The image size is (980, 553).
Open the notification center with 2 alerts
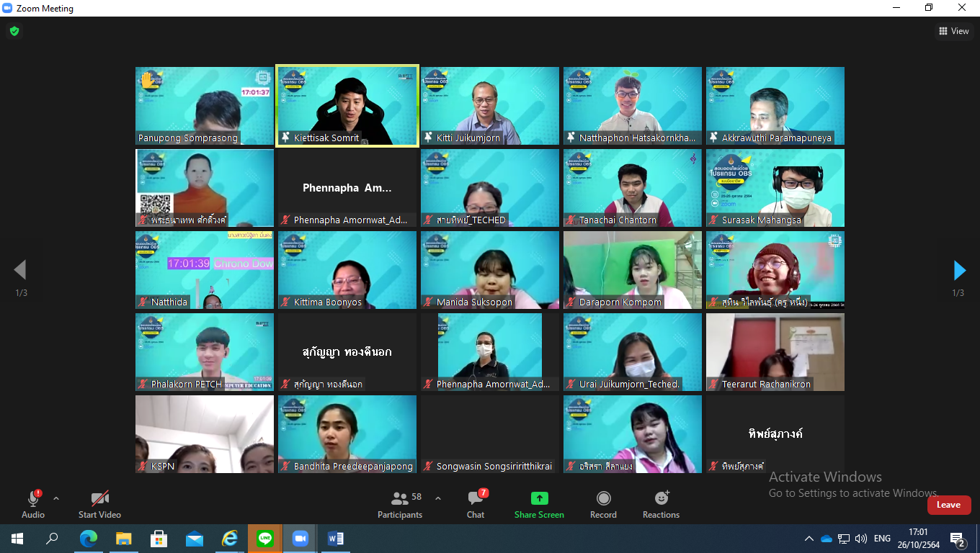coord(958,539)
